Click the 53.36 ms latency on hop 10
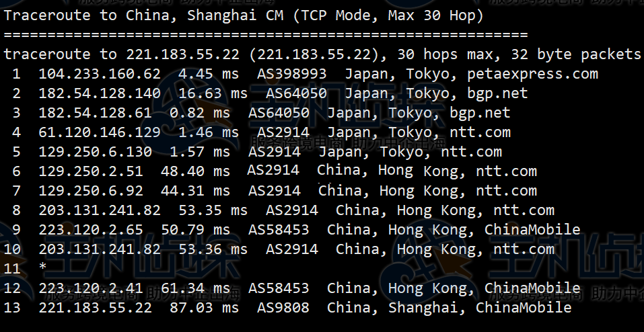Viewport: 644px width, 332px height. pos(213,249)
